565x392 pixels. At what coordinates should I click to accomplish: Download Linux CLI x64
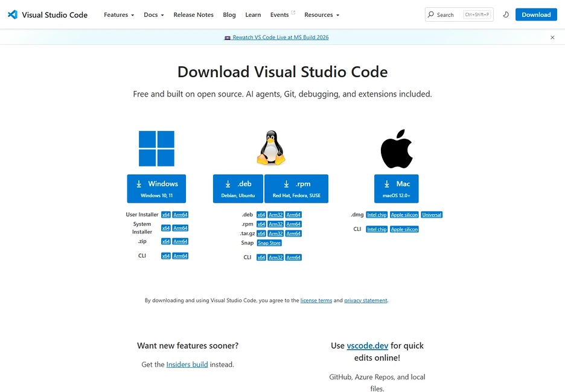[261, 258]
